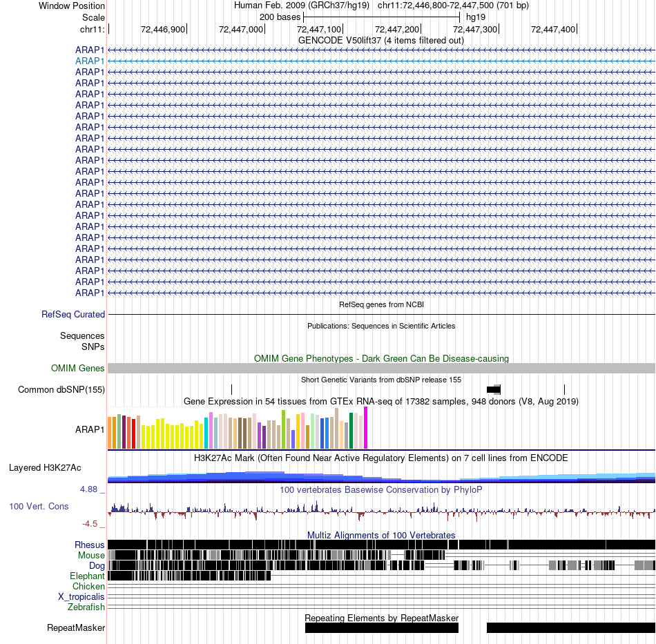Click the gray OMIM Genes bar
Screen dimensions: 656x644
(x=381, y=368)
